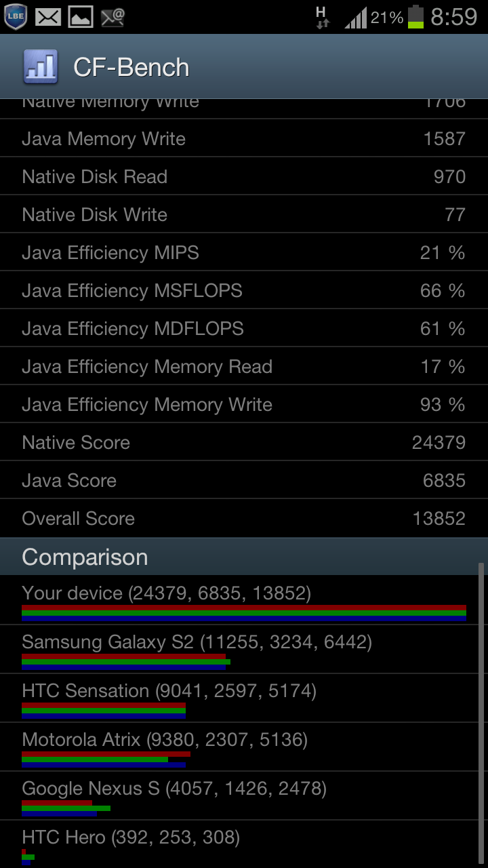
Task: Tap the CF-Bench title text
Action: click(131, 67)
